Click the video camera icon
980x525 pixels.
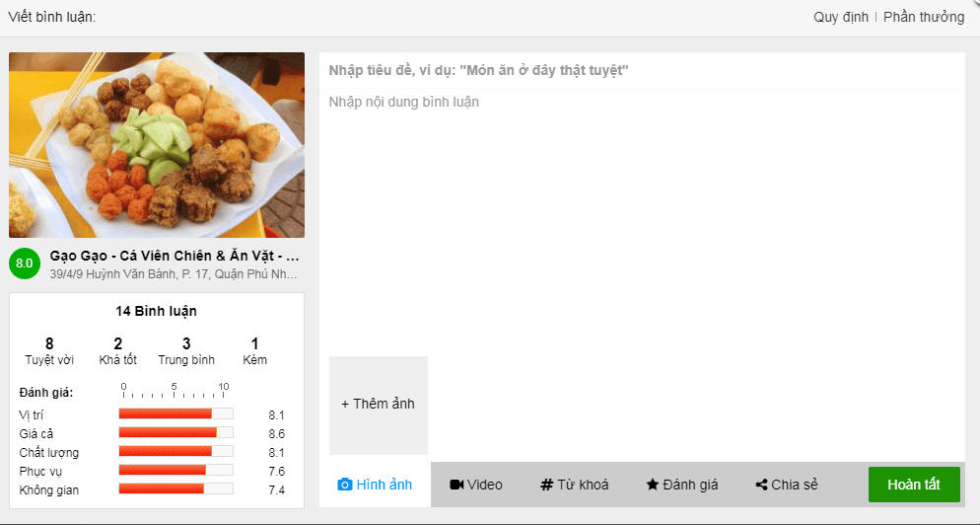click(x=456, y=485)
